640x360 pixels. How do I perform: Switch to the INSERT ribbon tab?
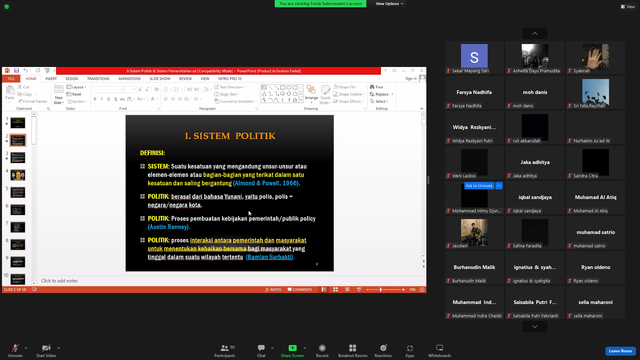click(51, 78)
